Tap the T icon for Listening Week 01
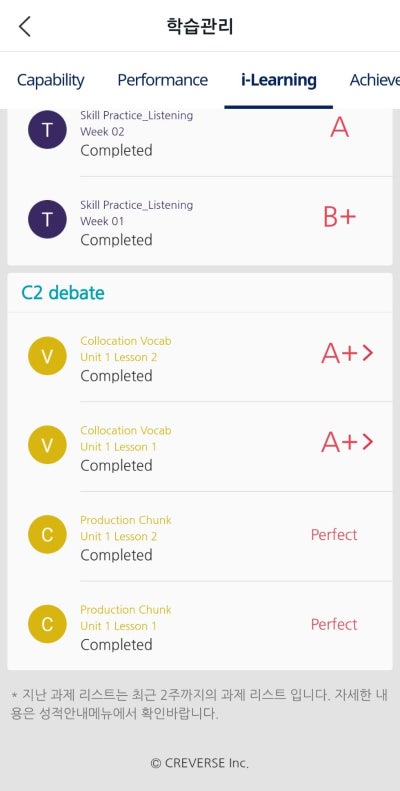400x791 pixels. pos(47,219)
